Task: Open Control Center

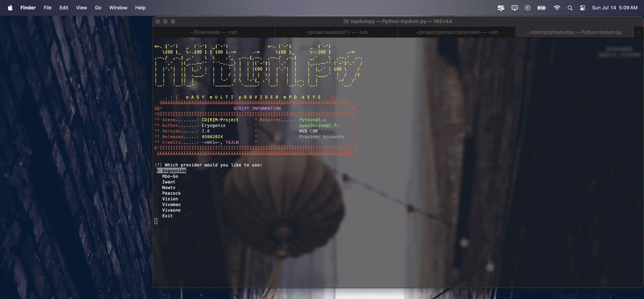Action: (x=583, y=8)
